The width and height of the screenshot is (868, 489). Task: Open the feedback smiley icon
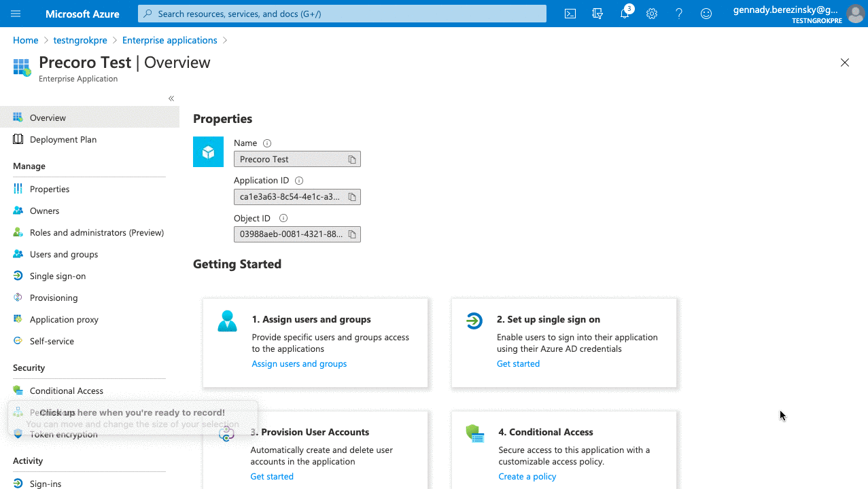[706, 14]
